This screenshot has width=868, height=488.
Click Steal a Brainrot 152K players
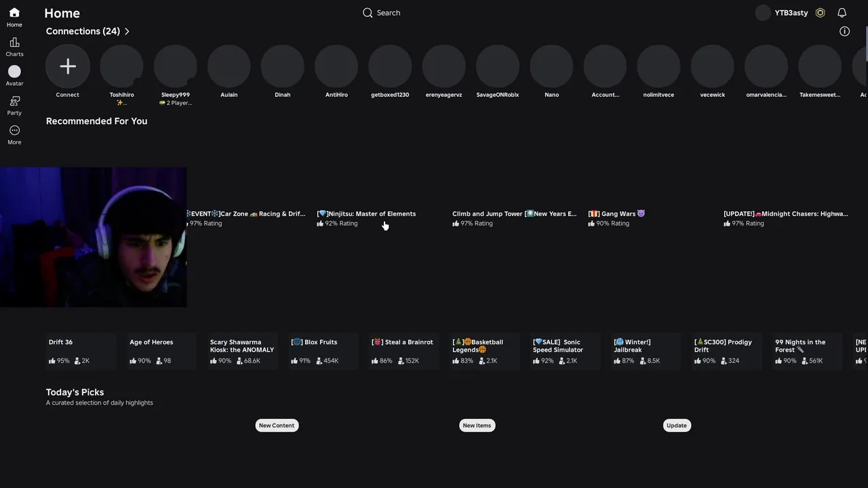click(x=408, y=361)
